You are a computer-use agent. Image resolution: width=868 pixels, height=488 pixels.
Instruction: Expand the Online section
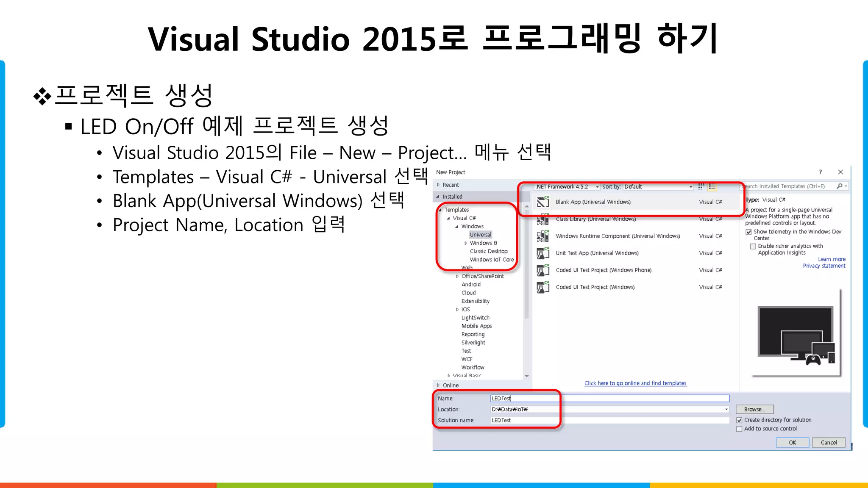coord(438,385)
